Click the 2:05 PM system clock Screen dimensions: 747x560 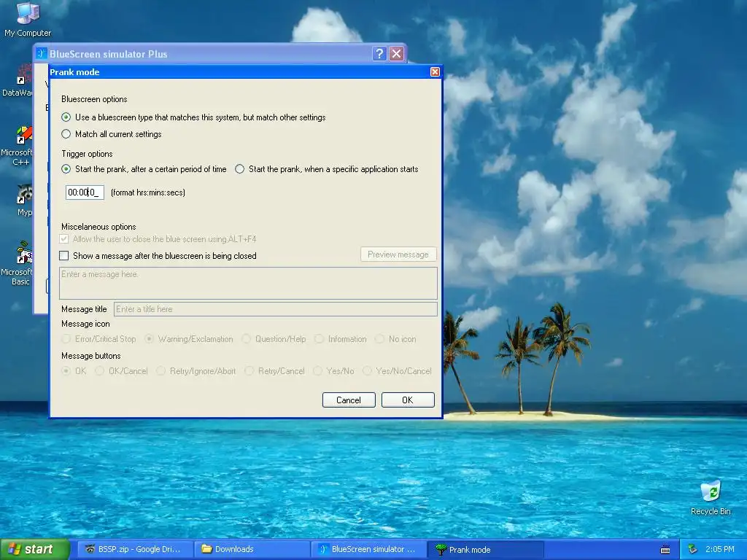[x=720, y=550]
